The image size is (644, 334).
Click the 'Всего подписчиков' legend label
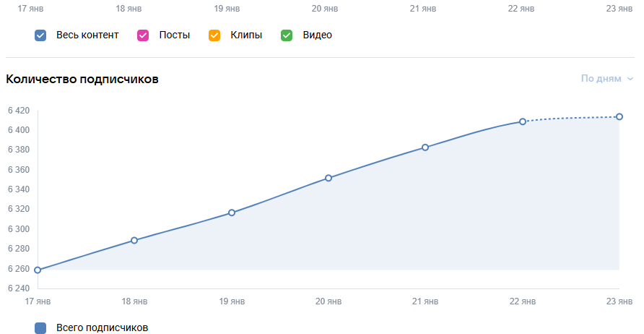coord(102,328)
